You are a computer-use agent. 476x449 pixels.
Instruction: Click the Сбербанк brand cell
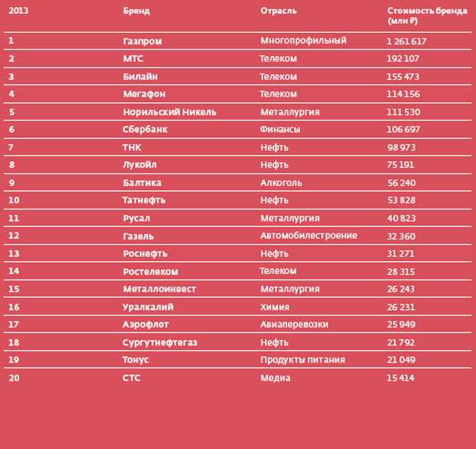point(145,130)
